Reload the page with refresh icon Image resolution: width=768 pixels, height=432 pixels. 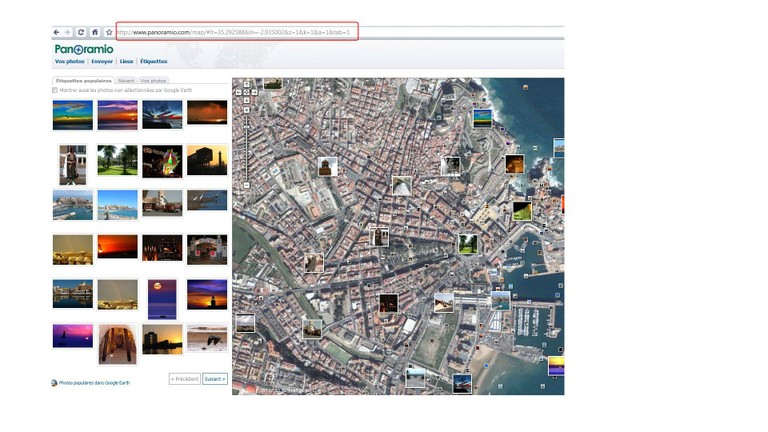click(x=82, y=32)
